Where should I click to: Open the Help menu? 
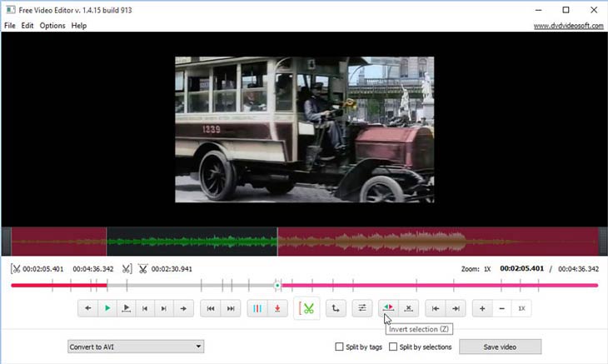(79, 26)
